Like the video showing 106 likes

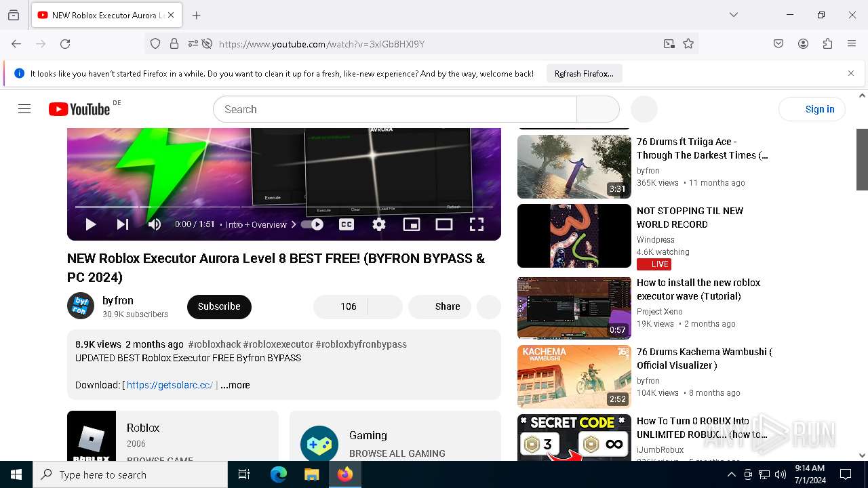pyautogui.click(x=340, y=306)
